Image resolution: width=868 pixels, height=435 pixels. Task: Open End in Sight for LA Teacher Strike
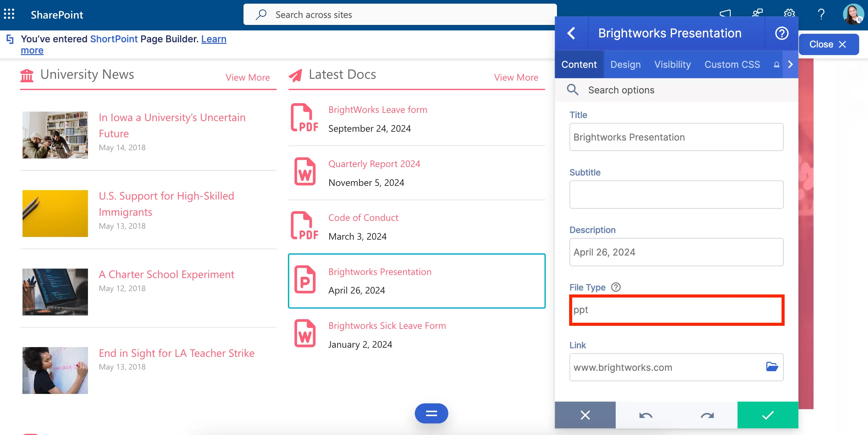pos(177,353)
